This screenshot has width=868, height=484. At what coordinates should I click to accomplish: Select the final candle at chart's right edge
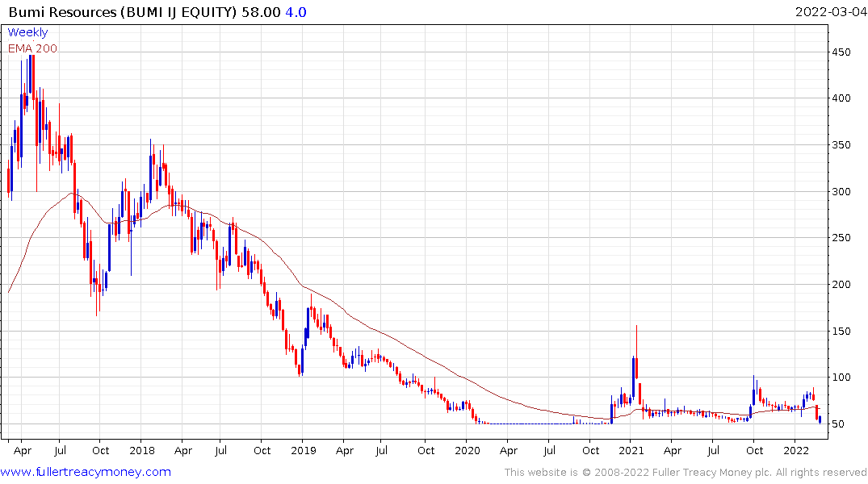click(x=820, y=419)
